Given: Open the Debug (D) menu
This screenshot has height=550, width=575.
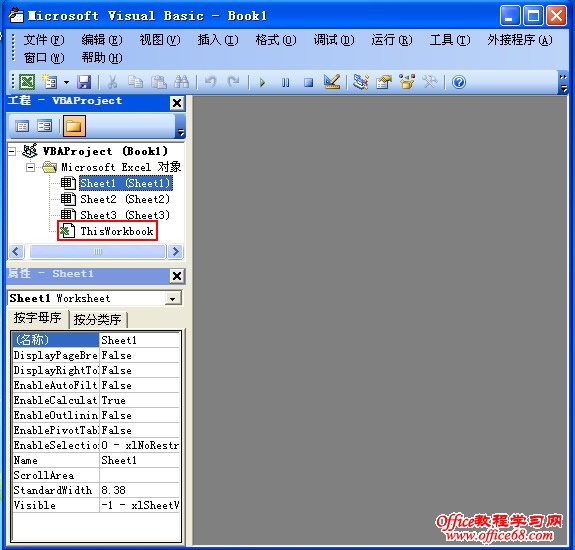Looking at the screenshot, I should (x=334, y=40).
